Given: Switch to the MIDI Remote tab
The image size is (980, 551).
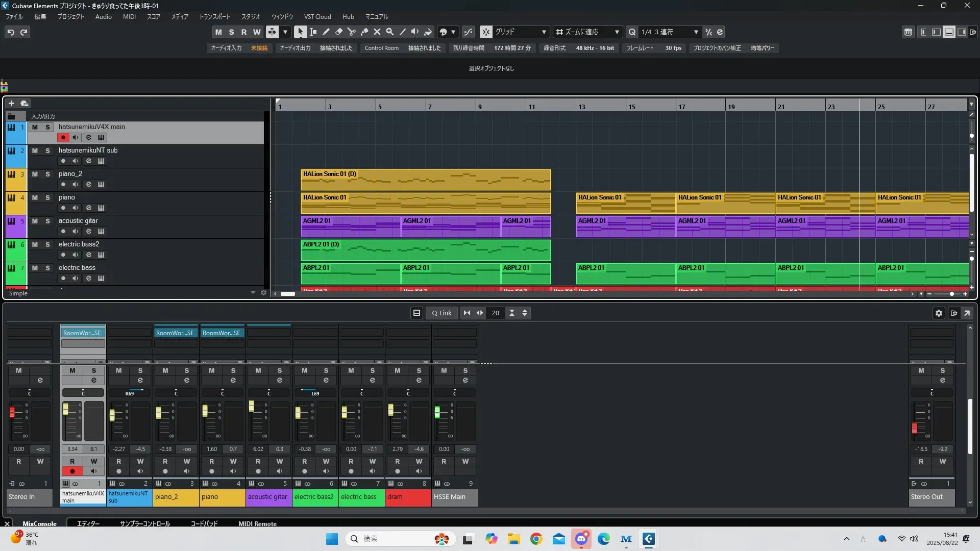Looking at the screenshot, I should click(257, 523).
